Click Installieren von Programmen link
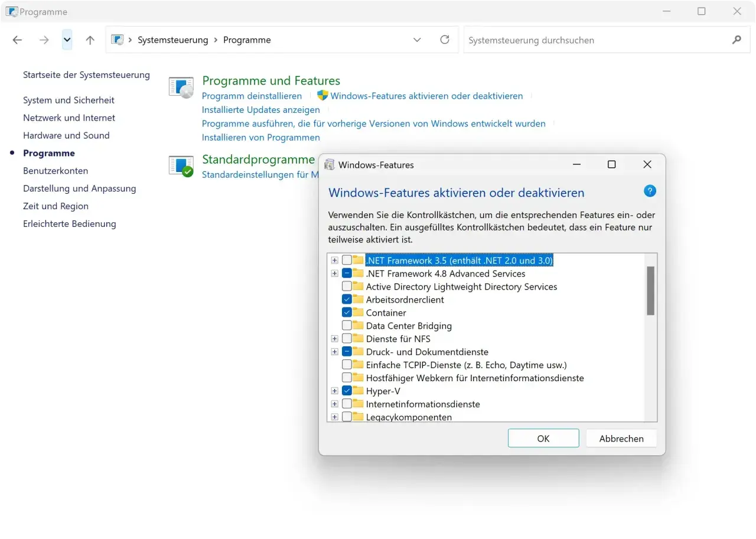Viewport: 756px width, 539px height. 261,138
